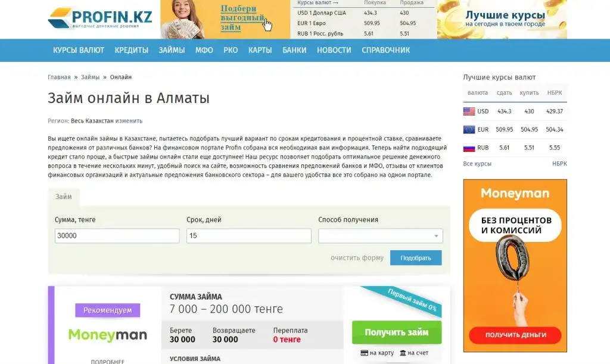Click 'Получить деньги' on the Moneyman ad
Viewport: 610px width, 364px height.
click(515, 335)
